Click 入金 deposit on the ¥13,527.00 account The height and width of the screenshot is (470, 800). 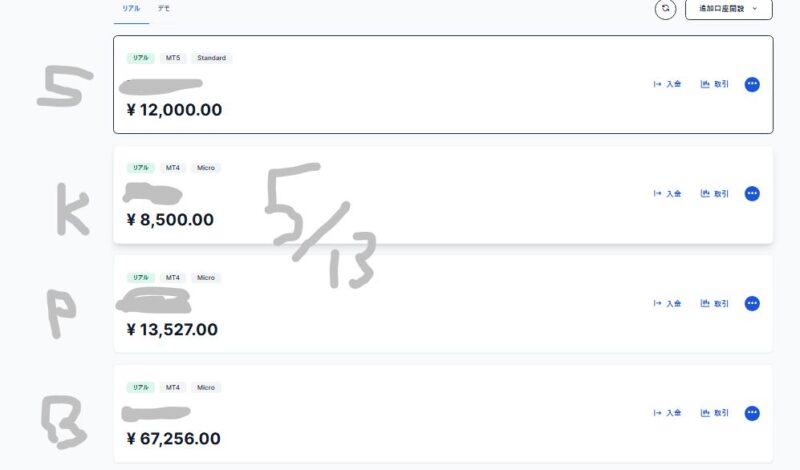coord(667,304)
